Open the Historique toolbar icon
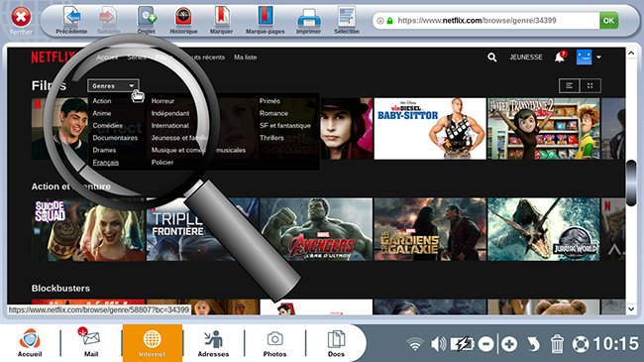Image resolution: width=644 pixels, height=362 pixels. [x=183, y=17]
